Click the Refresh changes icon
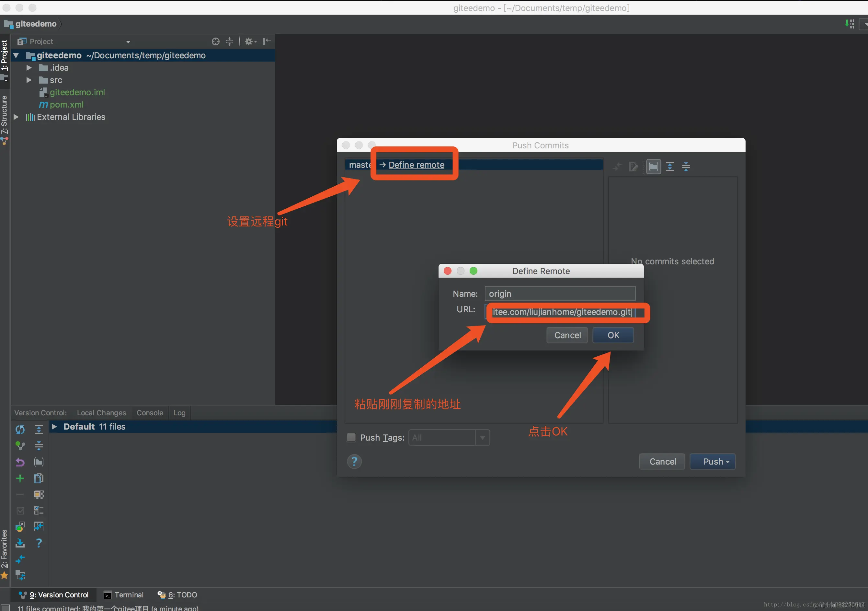Screen dimensions: 868x611 [20, 430]
